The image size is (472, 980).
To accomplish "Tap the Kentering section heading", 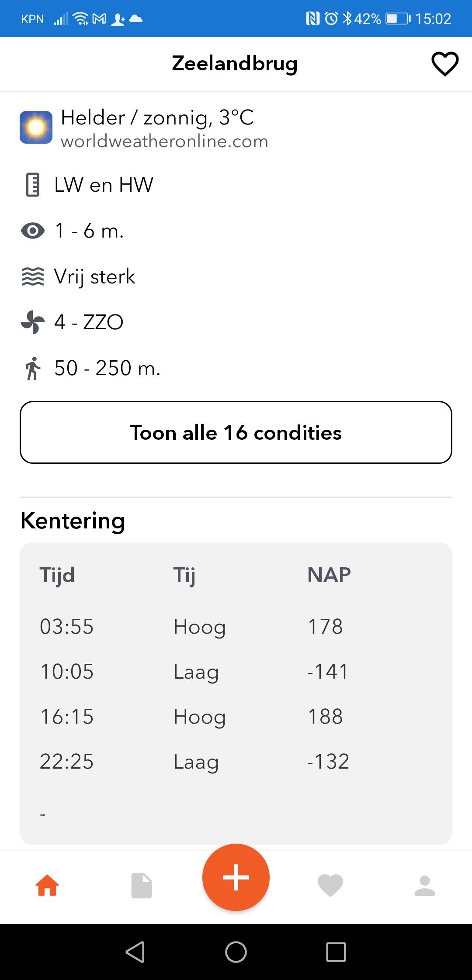I will pyautogui.click(x=73, y=521).
